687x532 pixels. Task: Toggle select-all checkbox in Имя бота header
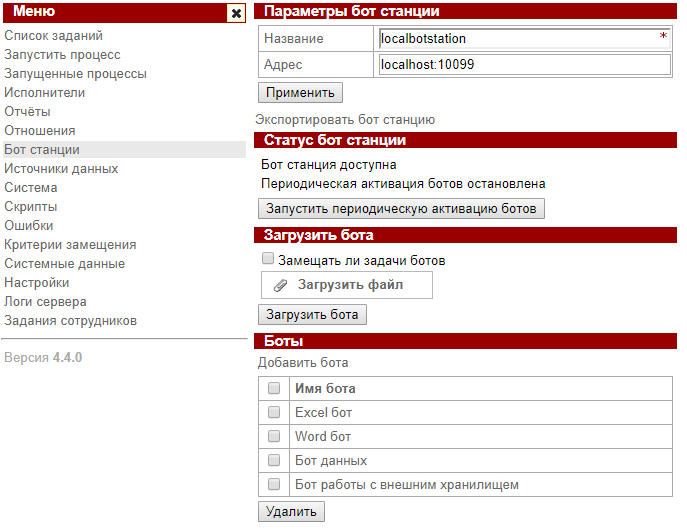[x=274, y=388]
